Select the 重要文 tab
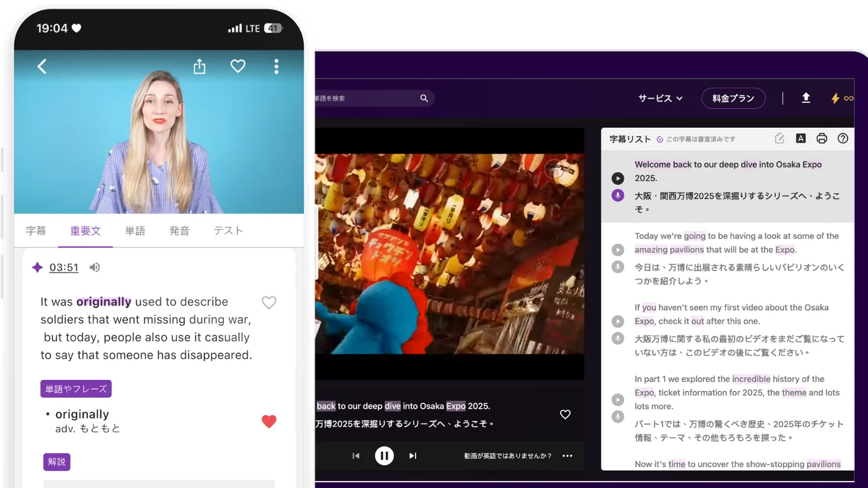Image resolution: width=868 pixels, height=488 pixels. [85, 231]
